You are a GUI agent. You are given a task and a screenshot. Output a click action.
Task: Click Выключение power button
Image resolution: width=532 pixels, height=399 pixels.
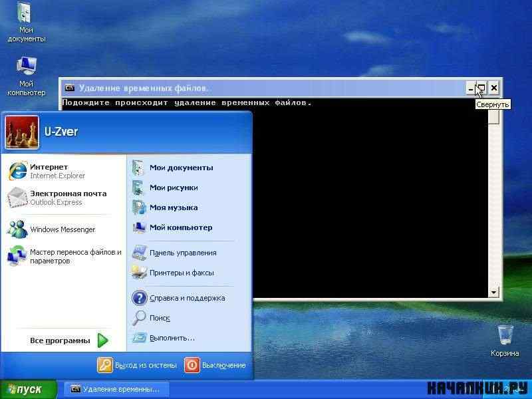[x=215, y=365]
